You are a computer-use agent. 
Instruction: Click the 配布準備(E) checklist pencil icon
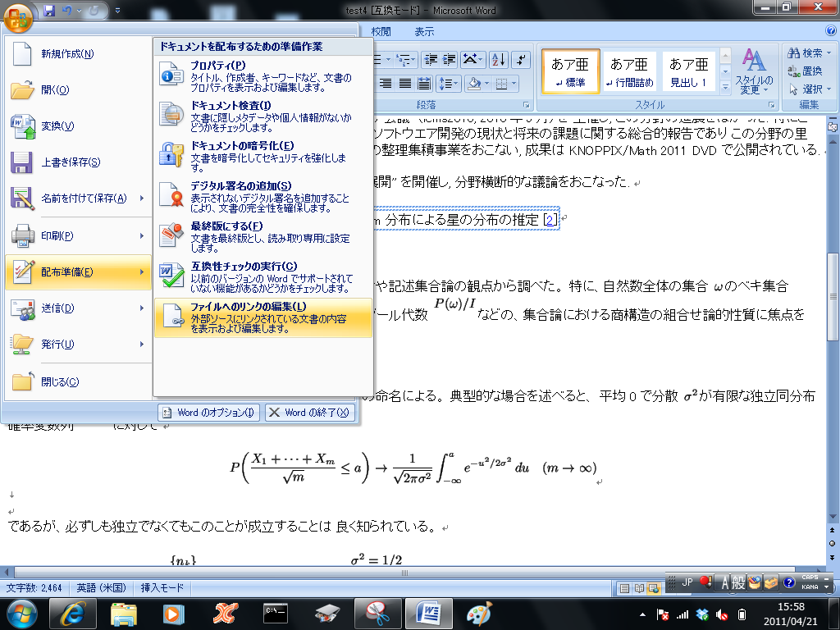(x=22, y=272)
